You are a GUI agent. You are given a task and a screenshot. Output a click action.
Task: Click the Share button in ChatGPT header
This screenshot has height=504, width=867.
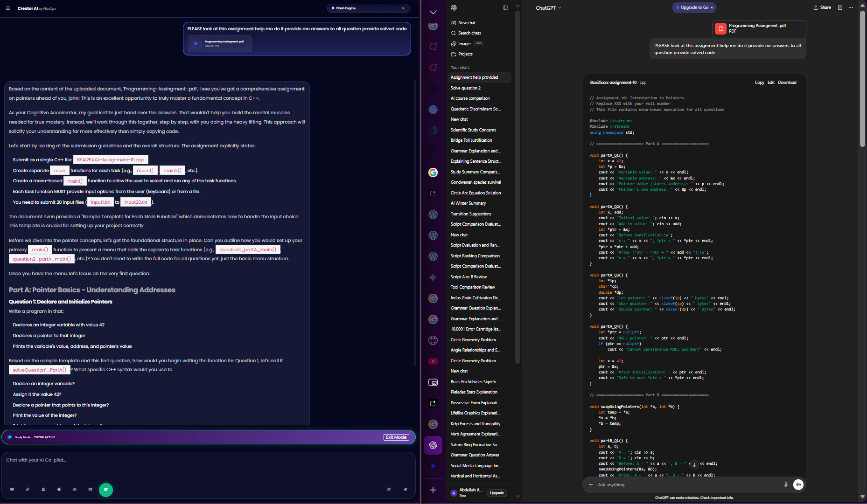pos(822,7)
